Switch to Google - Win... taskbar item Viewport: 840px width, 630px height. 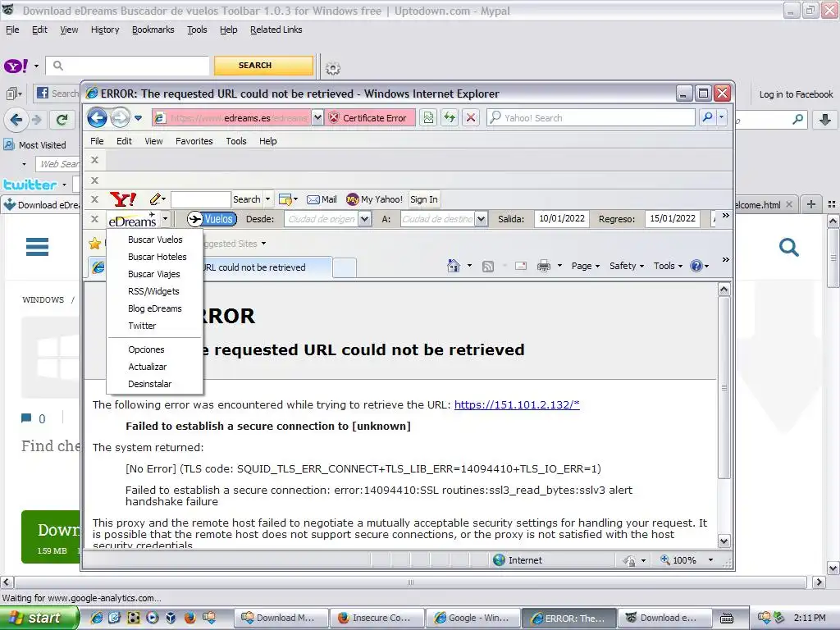[473, 618]
